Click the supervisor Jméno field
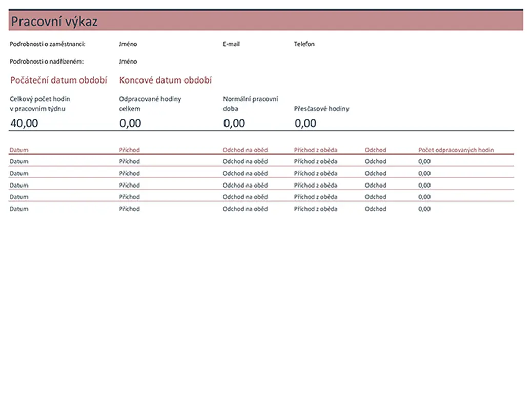The image size is (532, 410). tap(128, 61)
